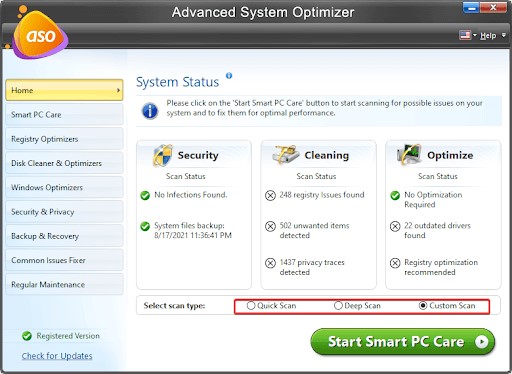512x374 pixels.
Task: Click the Registered Version green checkmark icon
Action: 27,336
